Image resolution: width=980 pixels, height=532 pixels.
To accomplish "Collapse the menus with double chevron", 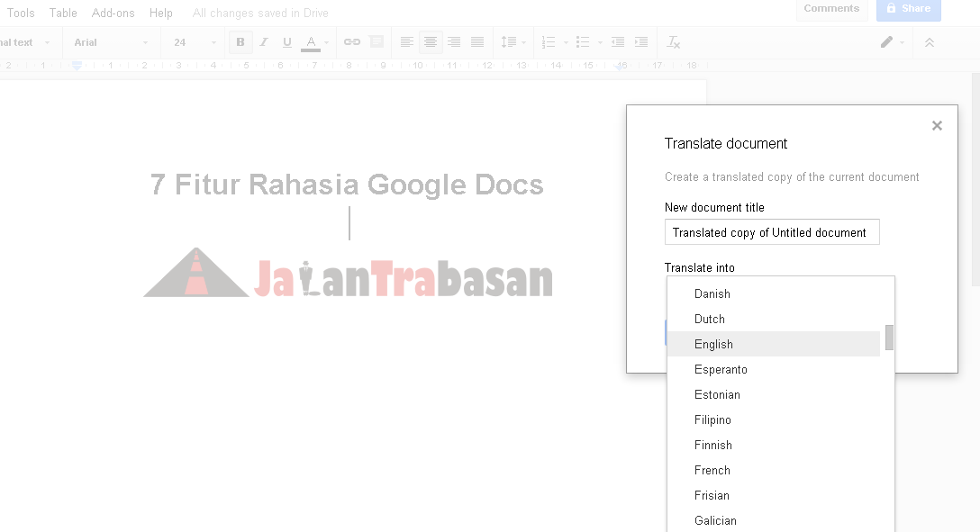I will (930, 42).
